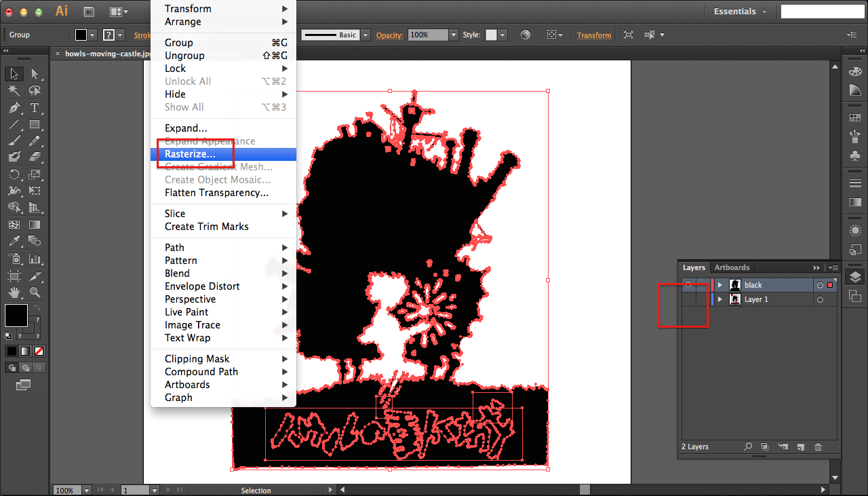This screenshot has width=868, height=496.
Task: Select the Shape Builder tool
Action: (x=14, y=208)
